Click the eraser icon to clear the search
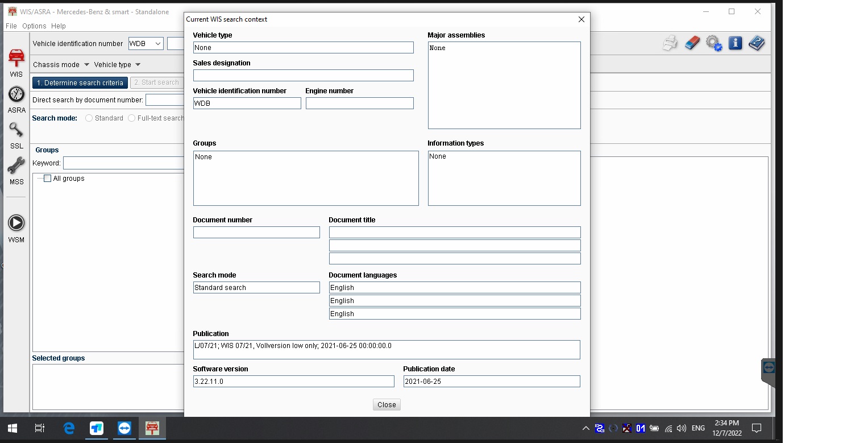Viewport: 868px width, 443px height. tap(692, 43)
